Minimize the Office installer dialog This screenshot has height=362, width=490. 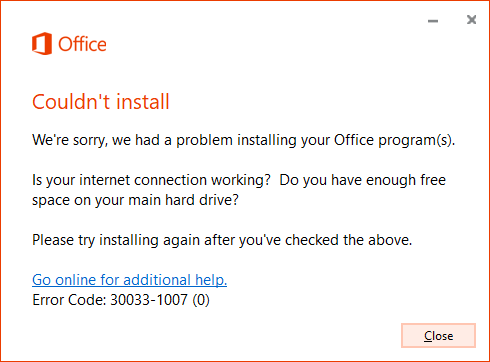point(433,21)
